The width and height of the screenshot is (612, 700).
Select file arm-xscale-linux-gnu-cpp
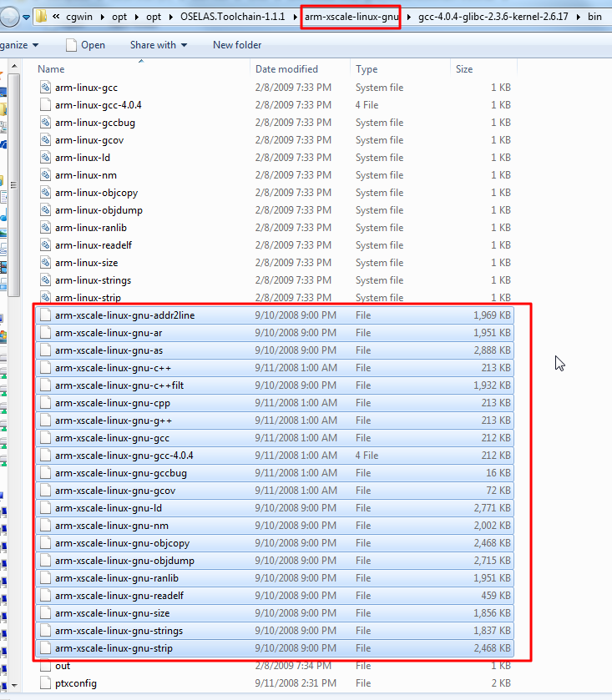pyautogui.click(x=275, y=403)
